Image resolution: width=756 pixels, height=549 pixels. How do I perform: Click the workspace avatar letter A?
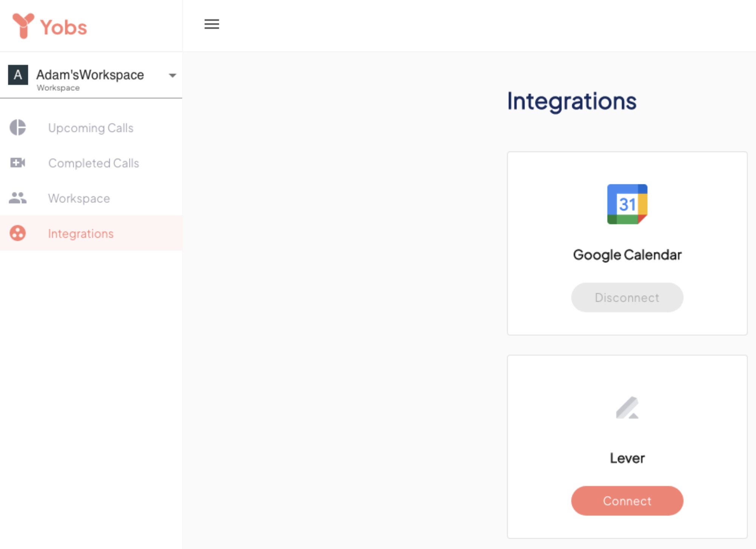(18, 75)
